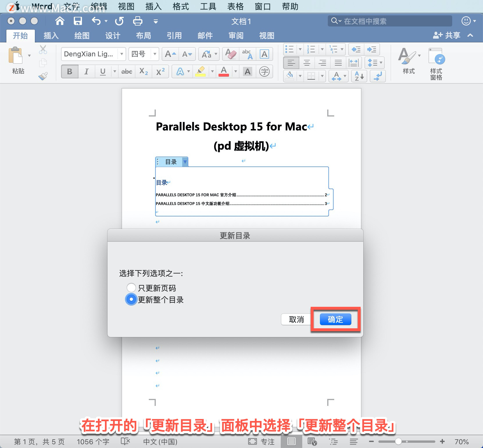Expand the paste options arrow
This screenshot has width=483, height=448.
click(29, 55)
